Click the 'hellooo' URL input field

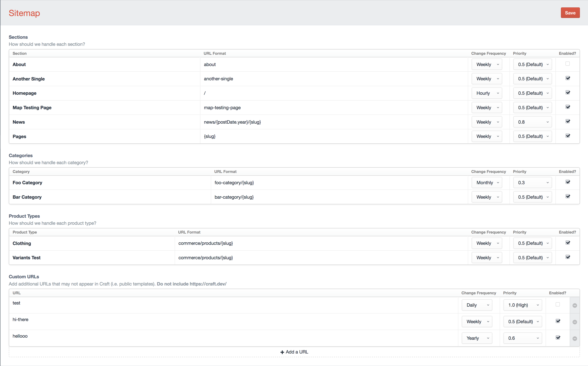(232, 336)
